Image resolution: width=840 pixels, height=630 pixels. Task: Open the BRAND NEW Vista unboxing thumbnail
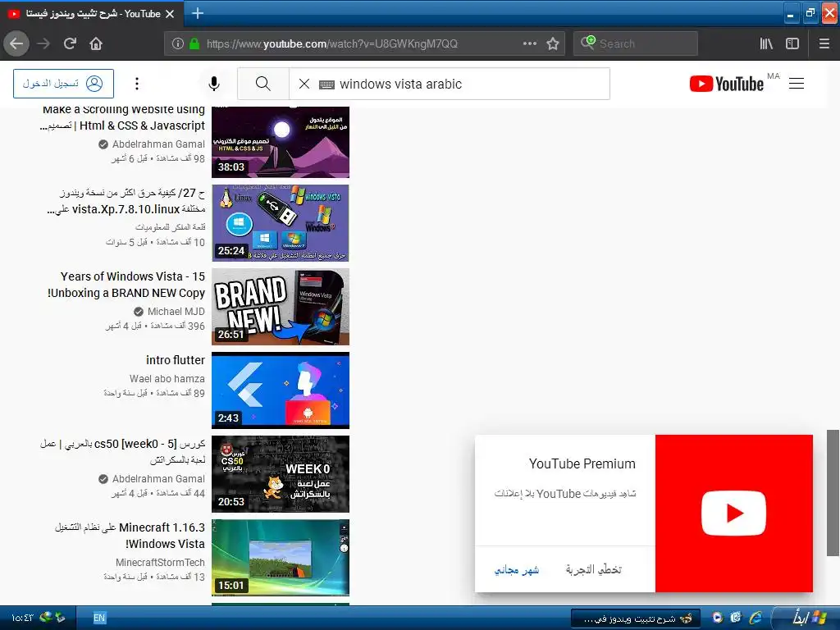281,307
